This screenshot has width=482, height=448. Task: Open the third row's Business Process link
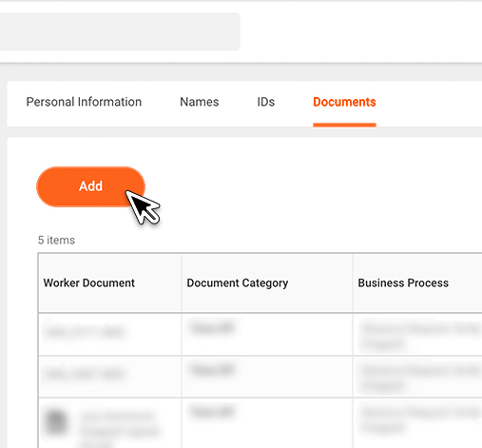(421, 419)
